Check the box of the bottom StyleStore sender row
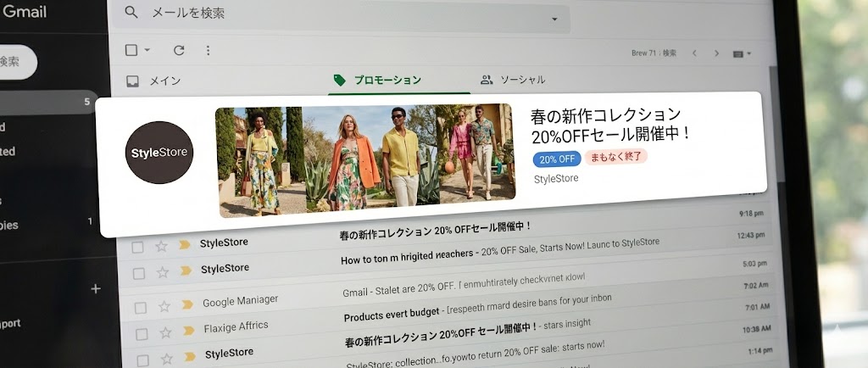 click(x=142, y=360)
